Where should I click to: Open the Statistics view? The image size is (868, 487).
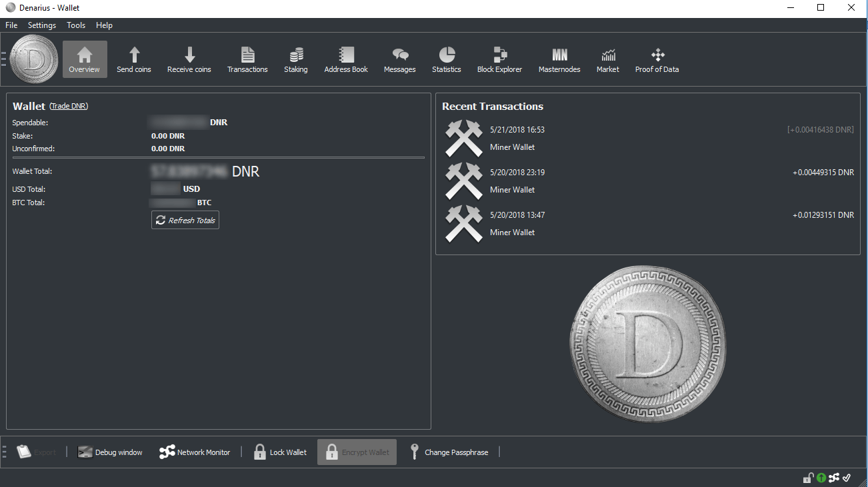446,59
